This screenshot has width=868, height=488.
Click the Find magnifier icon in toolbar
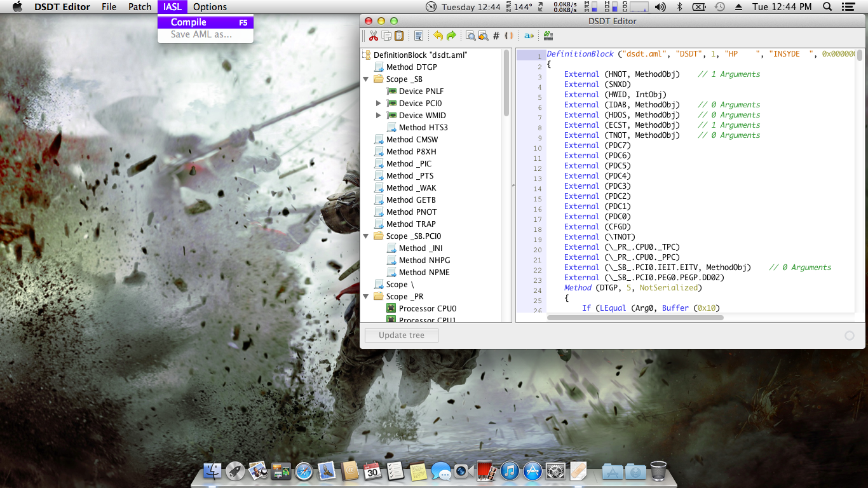coord(471,36)
